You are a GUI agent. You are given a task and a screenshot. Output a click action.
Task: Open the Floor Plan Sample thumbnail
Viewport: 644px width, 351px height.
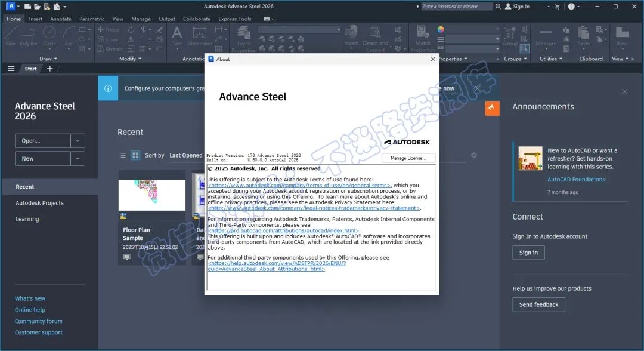point(152,195)
